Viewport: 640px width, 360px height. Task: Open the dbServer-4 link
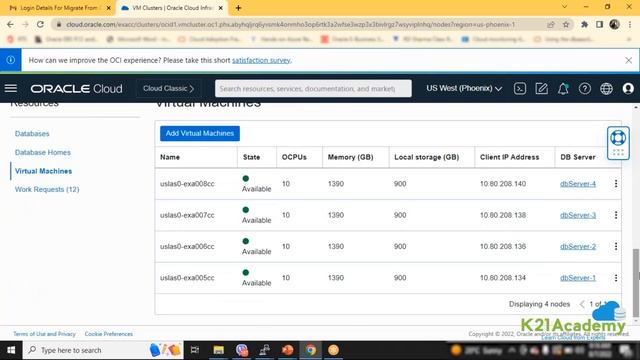pos(578,184)
